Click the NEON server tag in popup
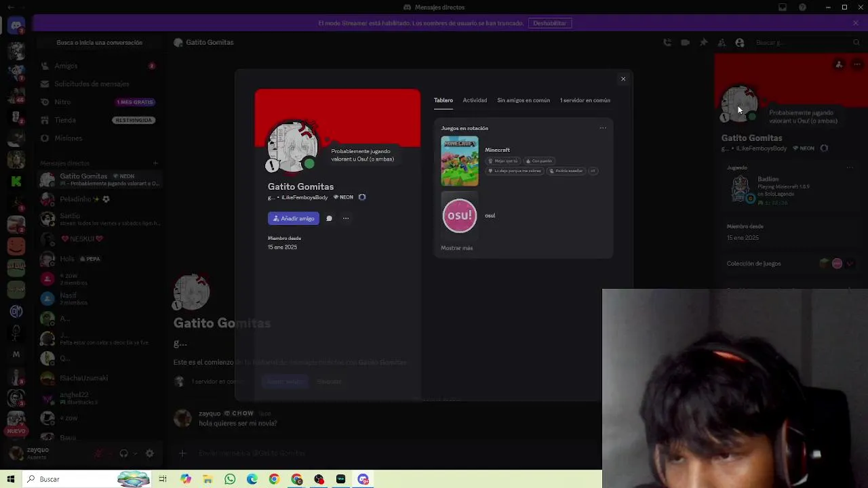 (x=343, y=197)
